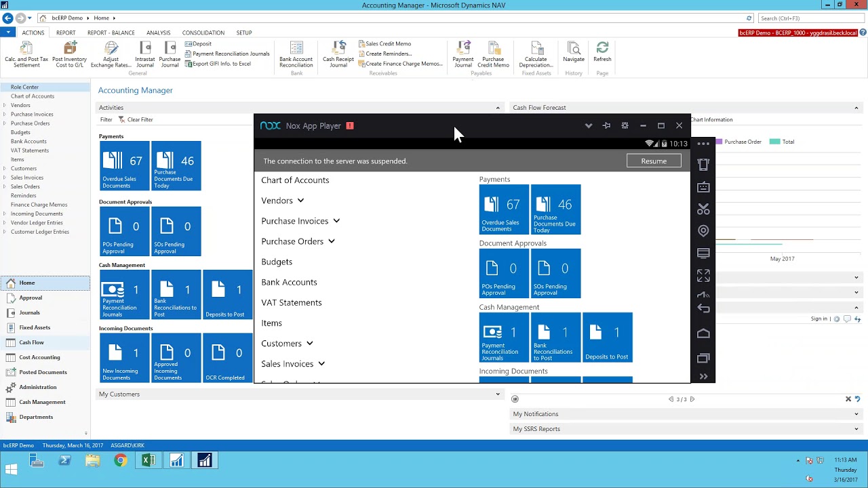Select the ACTIONS ribbon tab
This screenshot has height=488, width=868.
tap(33, 33)
